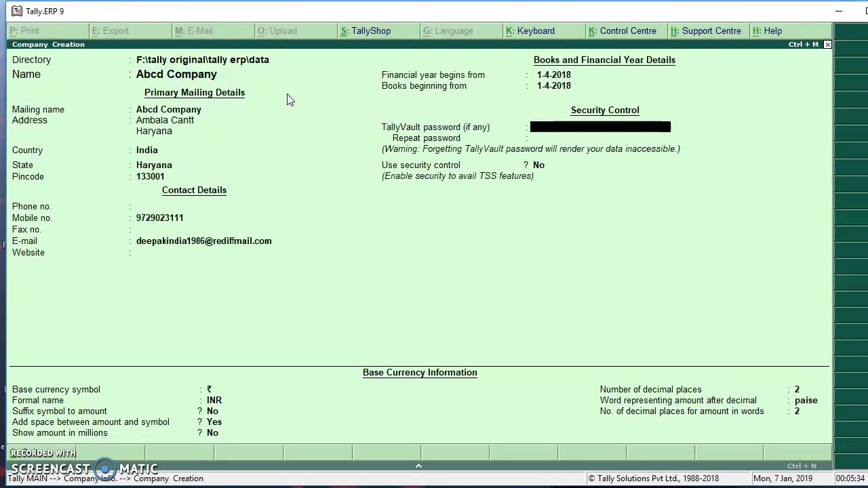Edit Books beginning from date

554,86
